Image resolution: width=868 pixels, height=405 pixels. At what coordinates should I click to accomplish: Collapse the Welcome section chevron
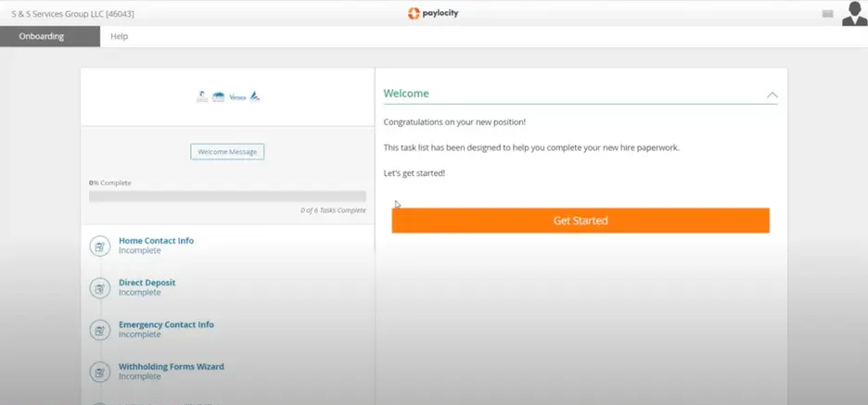pyautogui.click(x=772, y=95)
